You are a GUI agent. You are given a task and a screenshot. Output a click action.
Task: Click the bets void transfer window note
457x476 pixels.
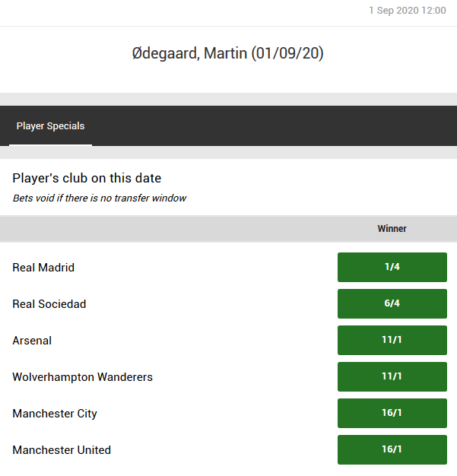pos(100,198)
